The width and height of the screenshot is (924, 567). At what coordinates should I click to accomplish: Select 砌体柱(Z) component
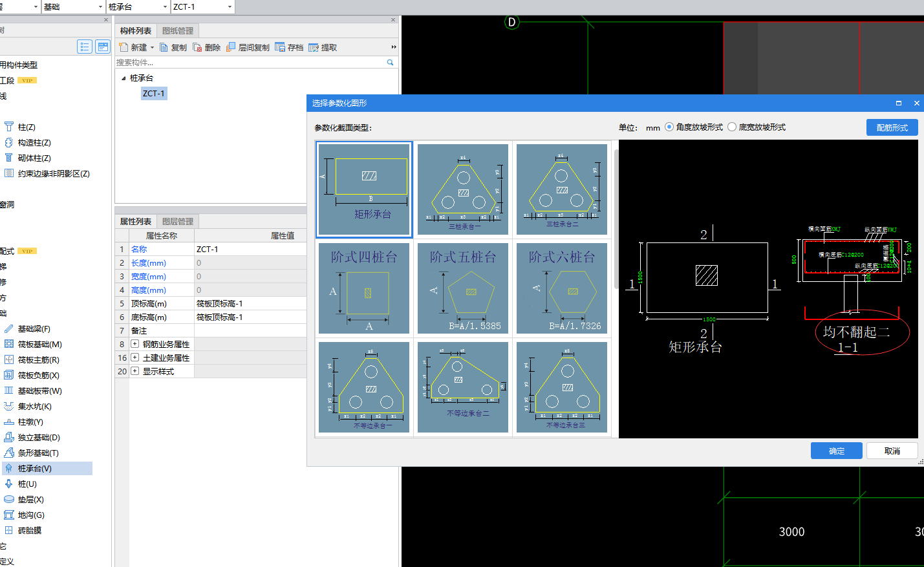(34, 158)
